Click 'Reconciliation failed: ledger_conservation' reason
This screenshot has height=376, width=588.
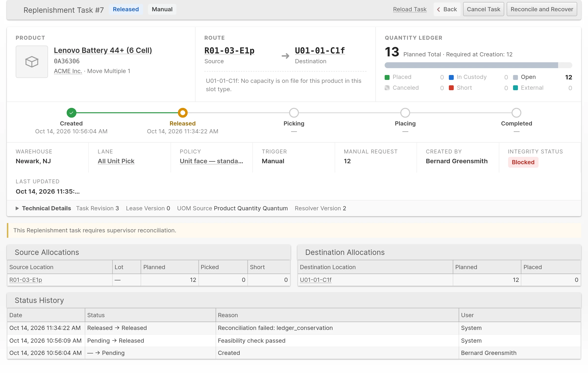(x=275, y=328)
